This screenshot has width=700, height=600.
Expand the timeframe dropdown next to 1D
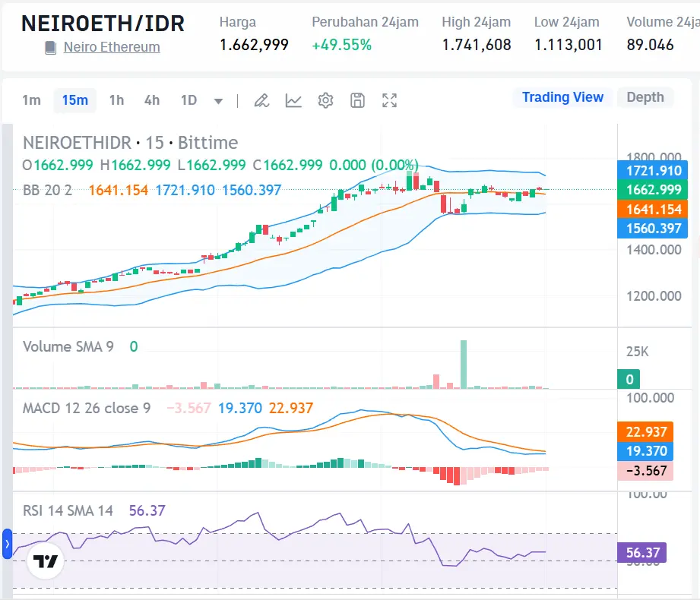(218, 99)
